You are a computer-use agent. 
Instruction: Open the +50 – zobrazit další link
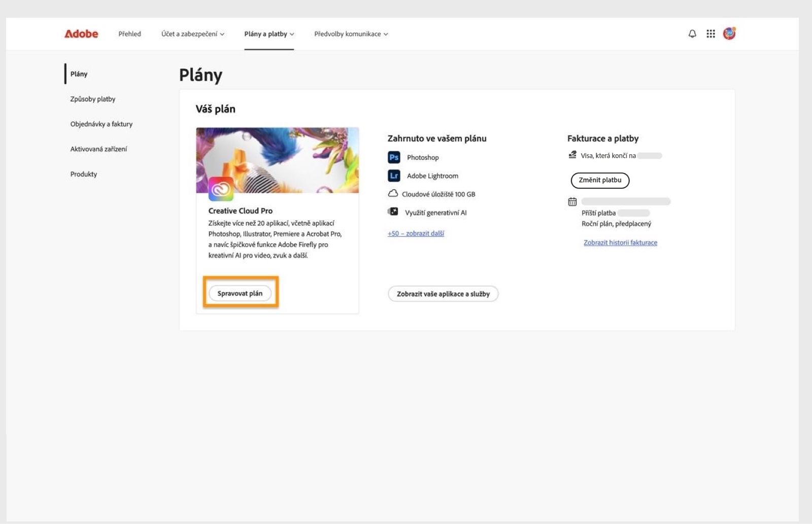416,233
